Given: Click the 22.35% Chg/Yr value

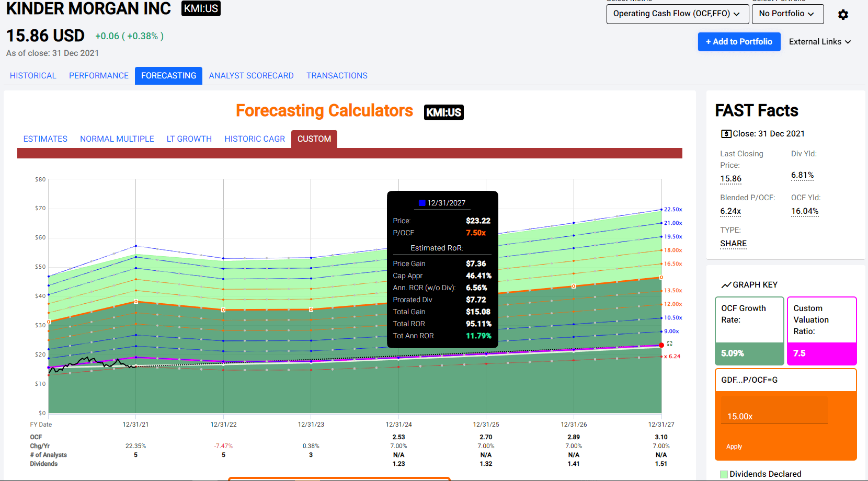Looking at the screenshot, I should click(135, 446).
